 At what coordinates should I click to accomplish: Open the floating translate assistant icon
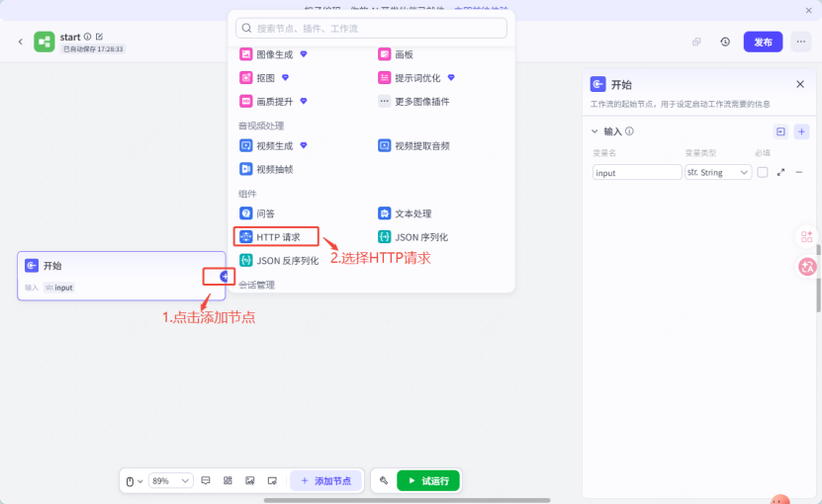(807, 267)
